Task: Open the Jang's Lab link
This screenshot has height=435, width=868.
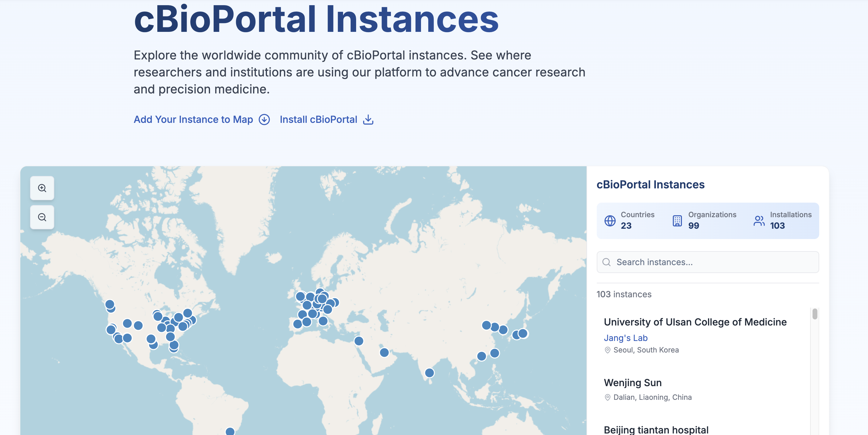Action: coord(626,338)
